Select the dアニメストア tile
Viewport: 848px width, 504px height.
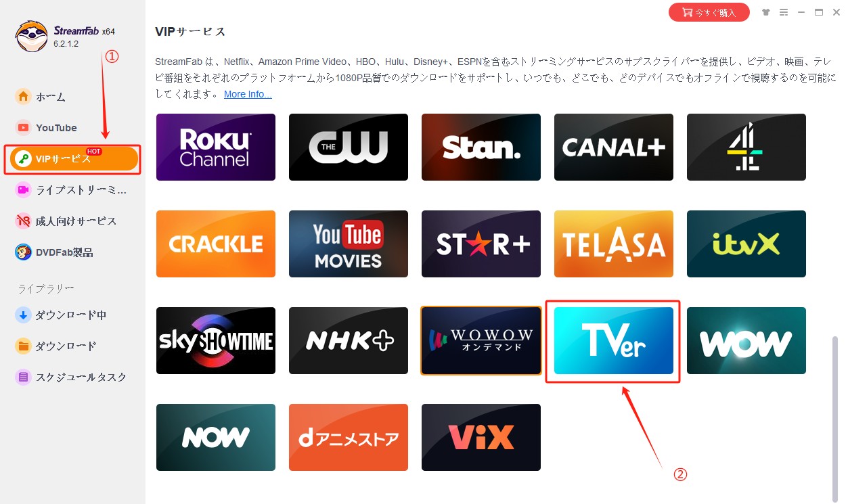tap(349, 438)
